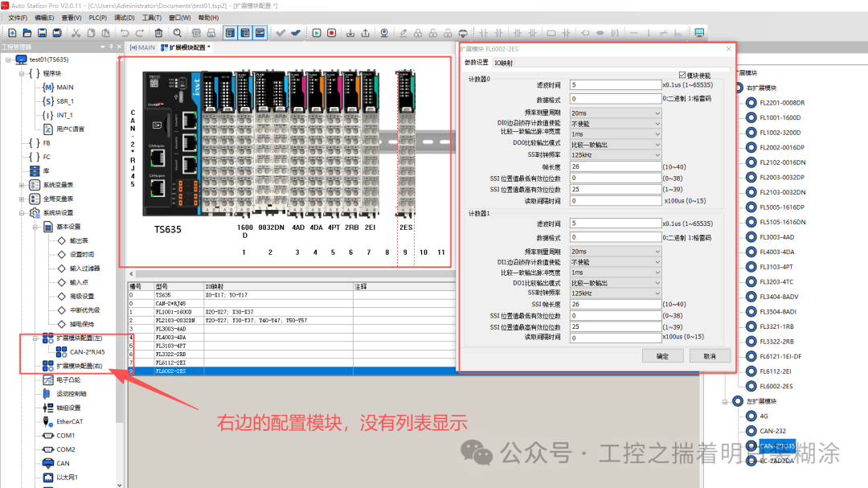The width and height of the screenshot is (868, 488).
Task: Click the 取消 button
Action: click(710, 356)
